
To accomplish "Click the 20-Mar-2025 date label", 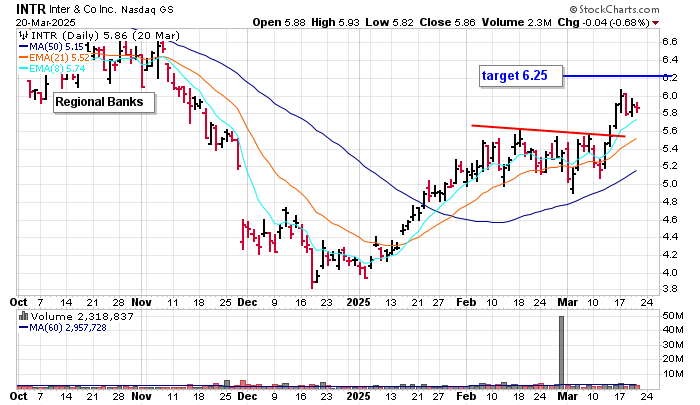I will pos(46,22).
